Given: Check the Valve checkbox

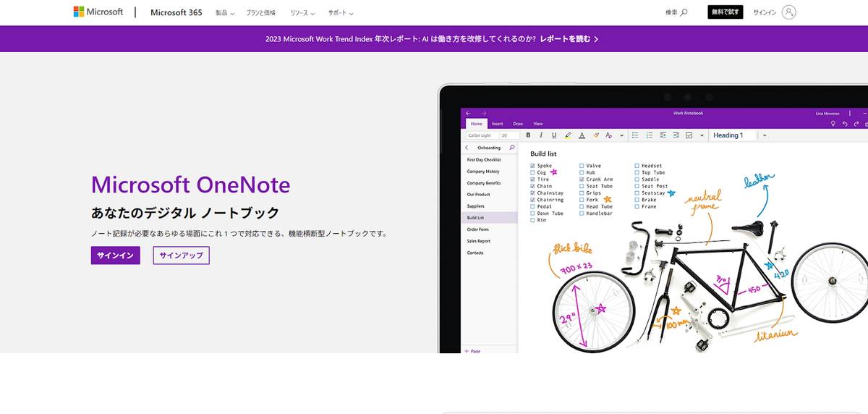Looking at the screenshot, I should 582,166.
